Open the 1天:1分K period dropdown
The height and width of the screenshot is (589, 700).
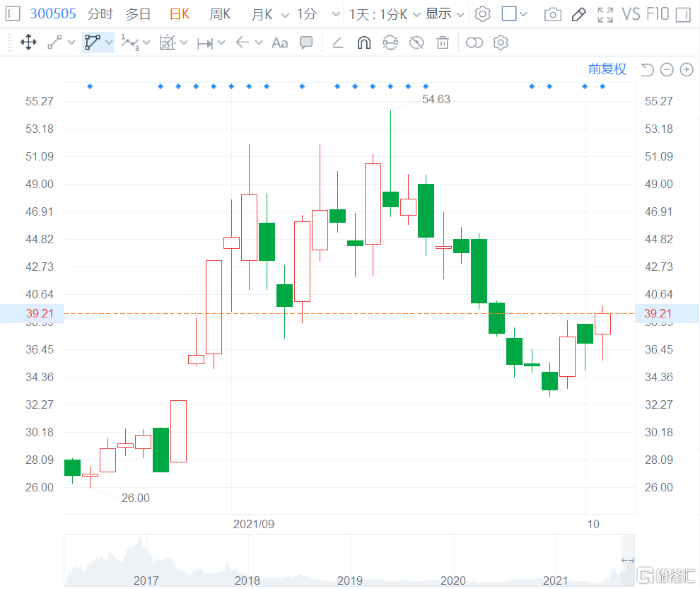tap(385, 14)
